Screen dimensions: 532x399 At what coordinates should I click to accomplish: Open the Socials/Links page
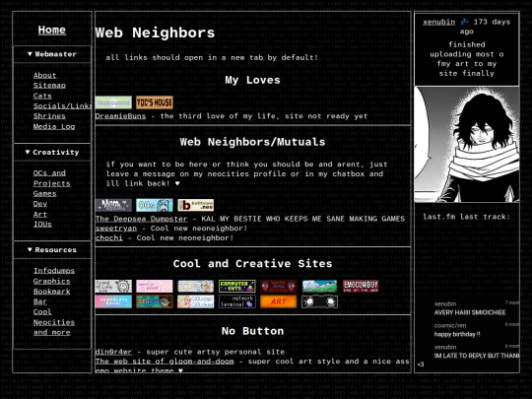(x=62, y=105)
